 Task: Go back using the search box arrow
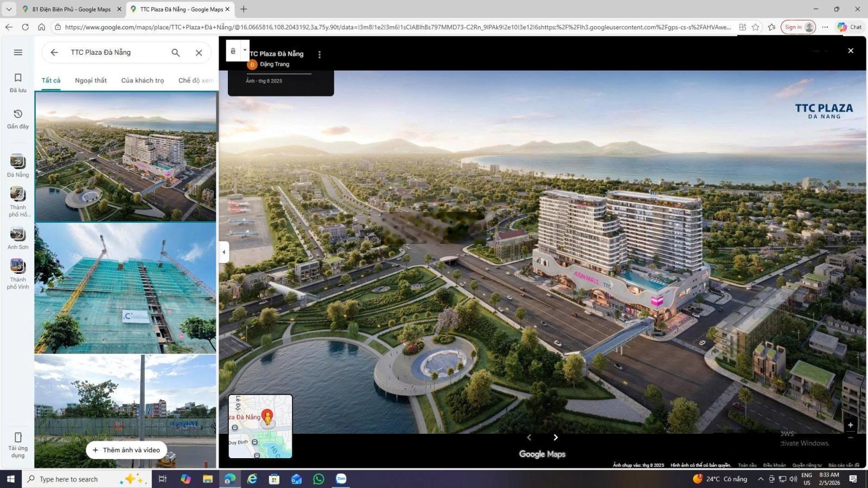coord(54,53)
